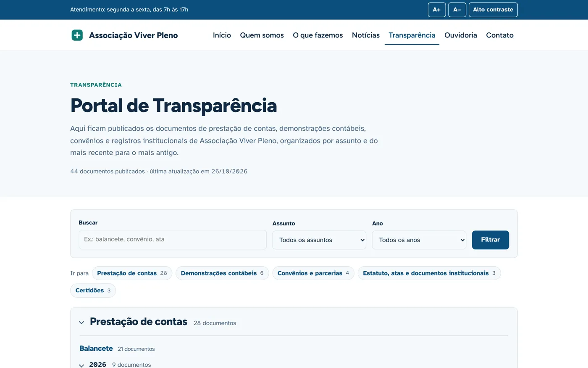This screenshot has height=368, width=588.
Task: Select the Transparência nav tab
Action: pos(412,35)
